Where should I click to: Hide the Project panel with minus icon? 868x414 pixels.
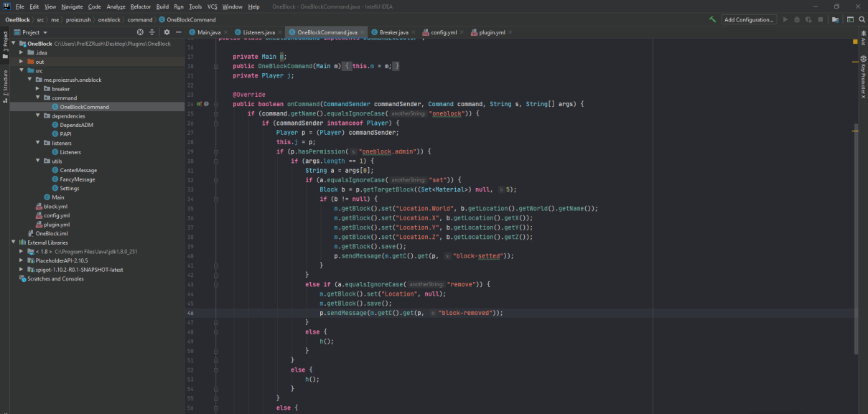click(178, 32)
